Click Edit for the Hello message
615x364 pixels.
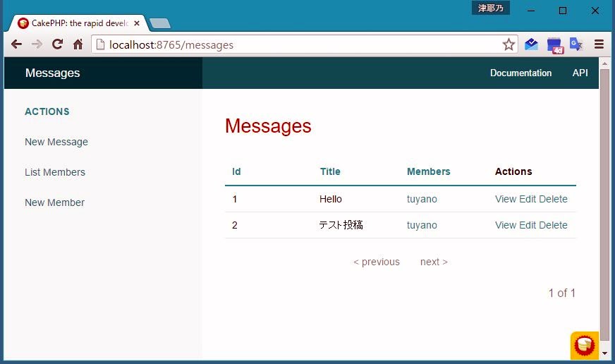(x=528, y=199)
